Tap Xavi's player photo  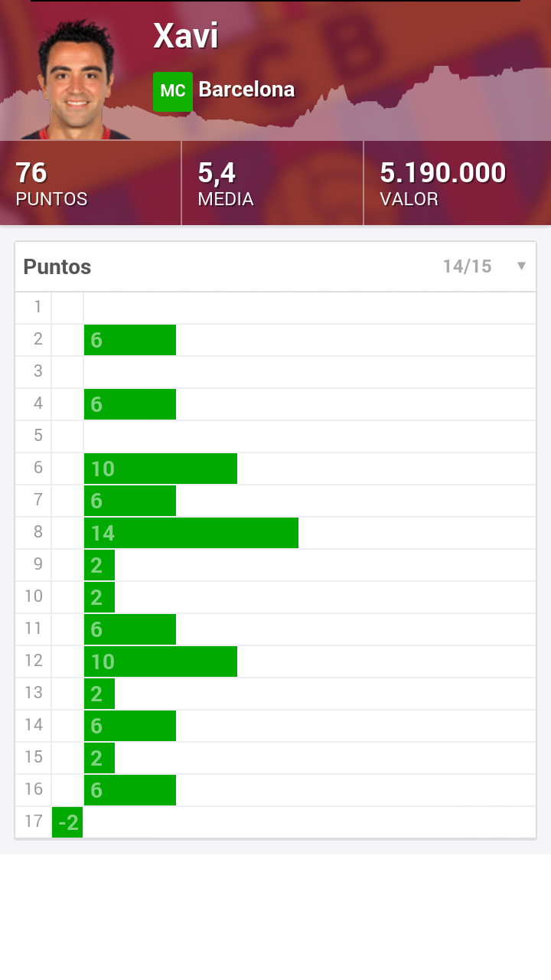[x=77, y=80]
